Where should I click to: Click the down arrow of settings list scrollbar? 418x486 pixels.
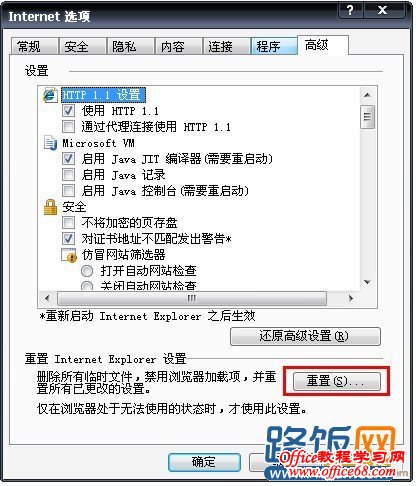367,282
